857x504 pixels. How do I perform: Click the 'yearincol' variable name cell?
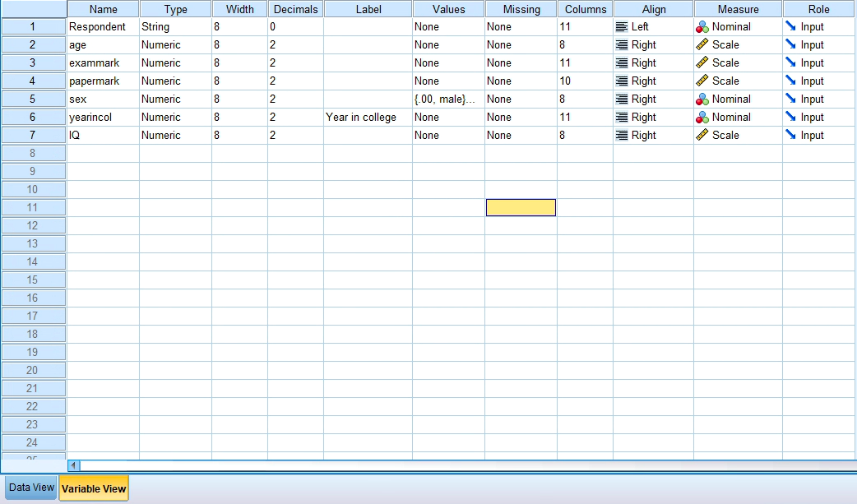104,117
